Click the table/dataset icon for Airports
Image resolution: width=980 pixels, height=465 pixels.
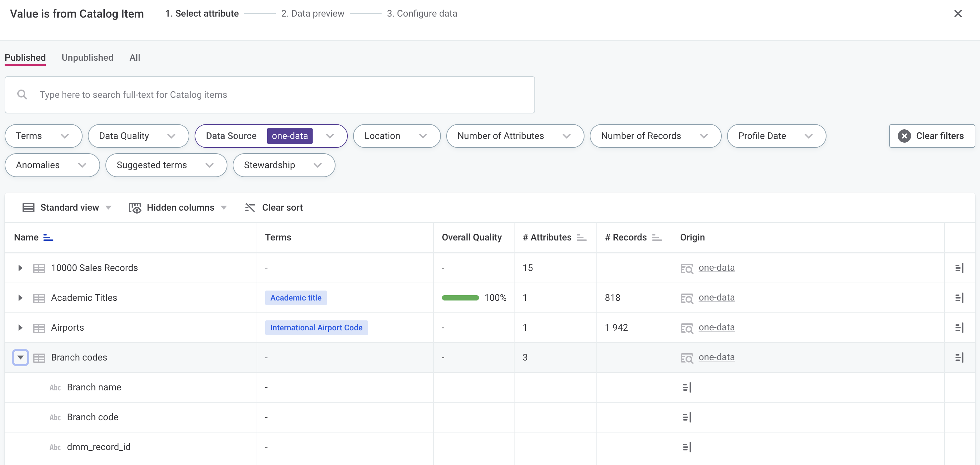tap(39, 327)
